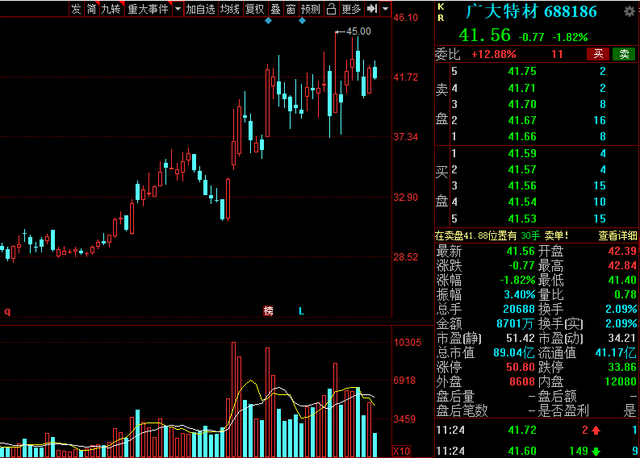The width and height of the screenshot is (640, 458).
Task: Select sell level 1 price 41.66
Action: (x=522, y=136)
